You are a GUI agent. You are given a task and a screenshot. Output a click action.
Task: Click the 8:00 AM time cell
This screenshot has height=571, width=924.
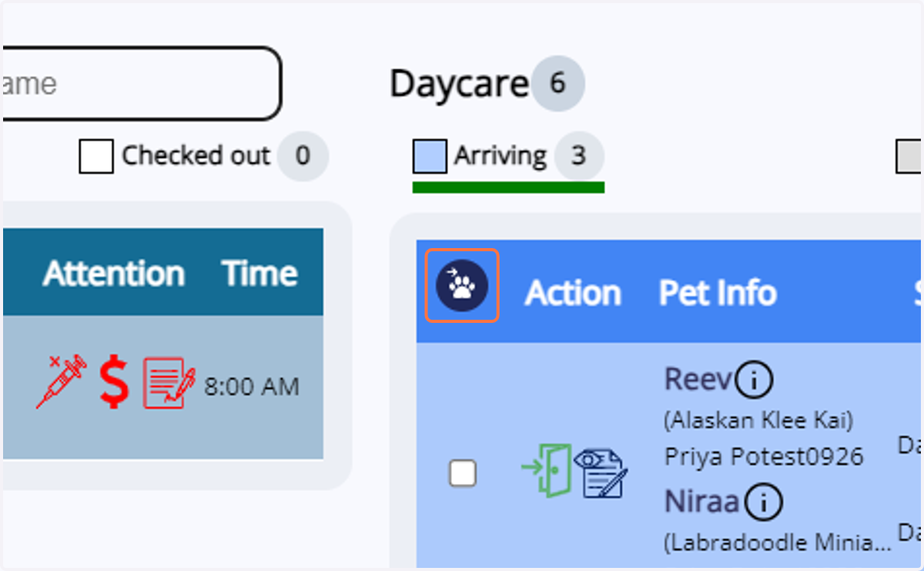[x=252, y=386]
